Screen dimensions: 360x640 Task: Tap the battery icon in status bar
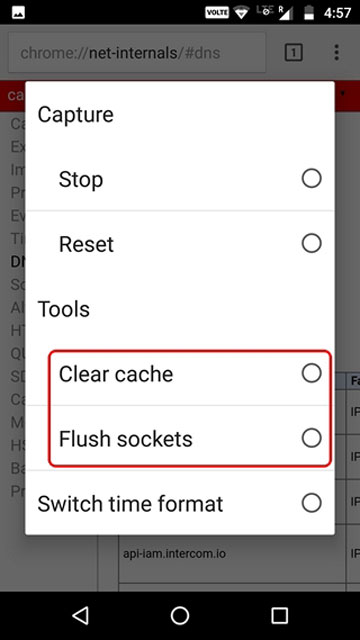(x=309, y=12)
